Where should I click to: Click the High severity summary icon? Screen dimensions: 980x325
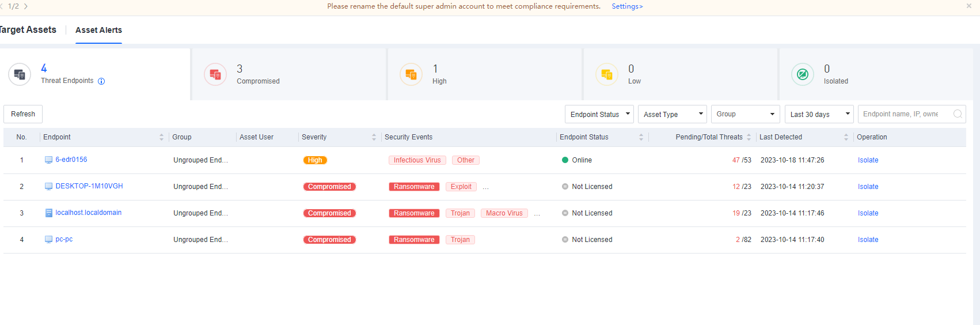(411, 74)
